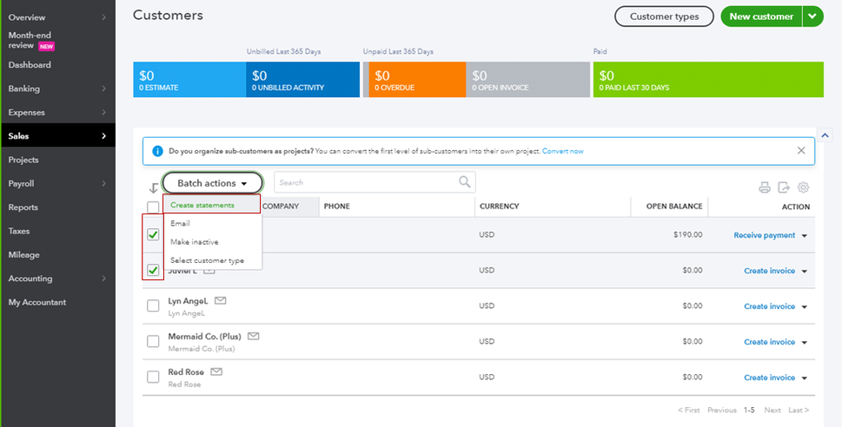Viewport: 868px width, 427px height.
Task: Click the sort arrow beside Batch actions
Action: click(x=153, y=188)
